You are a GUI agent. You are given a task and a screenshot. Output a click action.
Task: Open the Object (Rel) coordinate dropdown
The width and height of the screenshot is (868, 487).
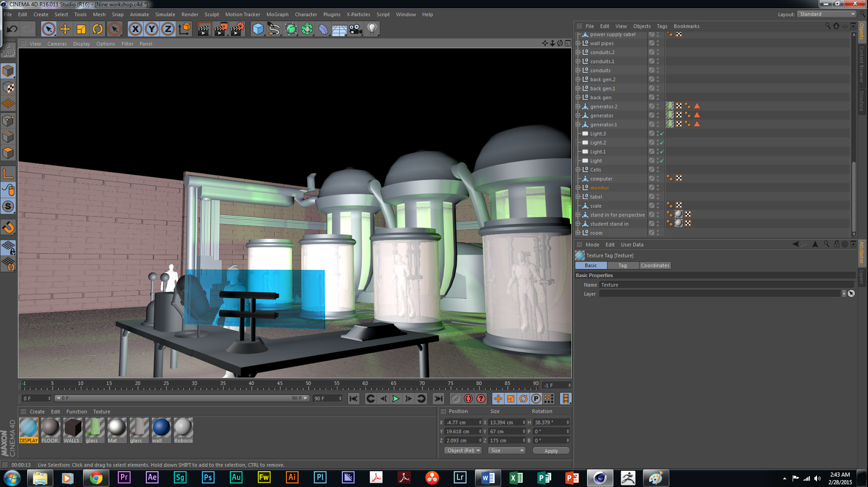pyautogui.click(x=463, y=451)
